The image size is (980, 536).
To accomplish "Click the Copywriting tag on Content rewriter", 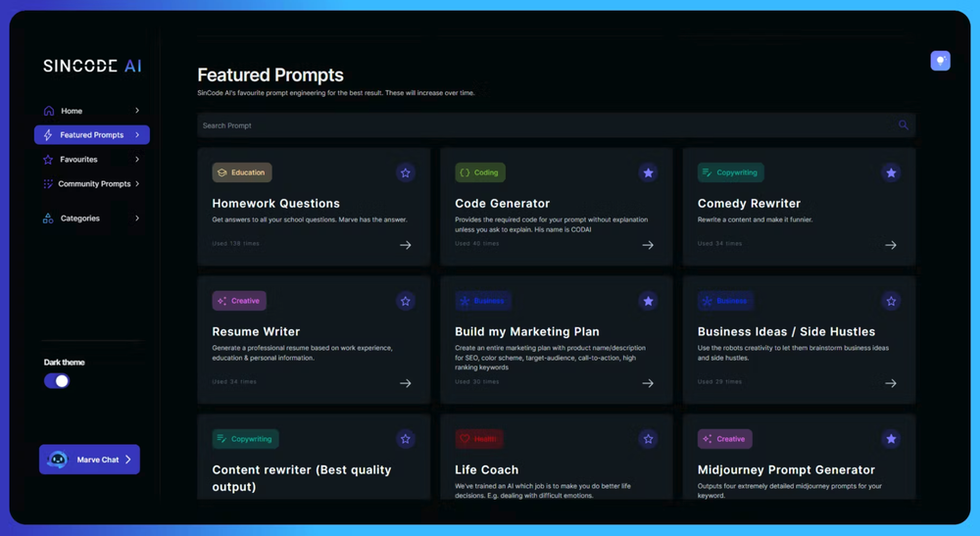I will pyautogui.click(x=246, y=439).
